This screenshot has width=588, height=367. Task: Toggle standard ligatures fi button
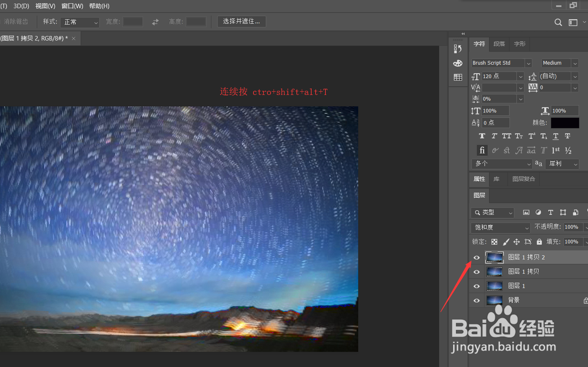pyautogui.click(x=482, y=151)
